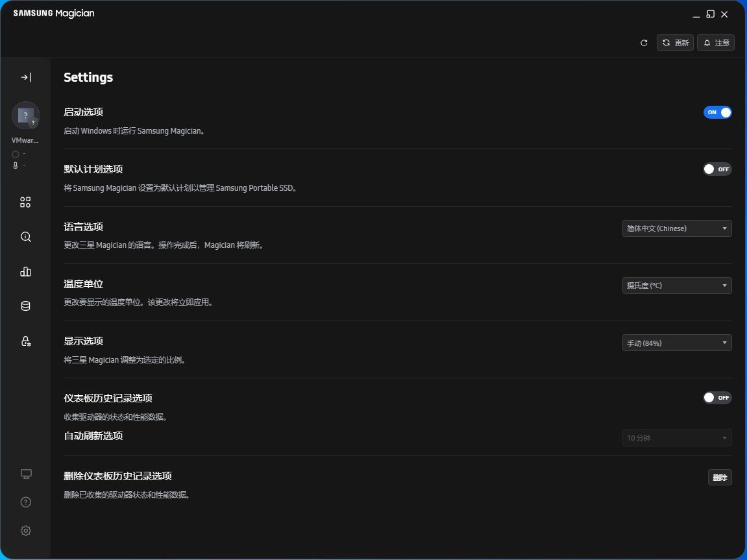The image size is (747, 560).
Task: Open the help question mark icon
Action: 26,502
